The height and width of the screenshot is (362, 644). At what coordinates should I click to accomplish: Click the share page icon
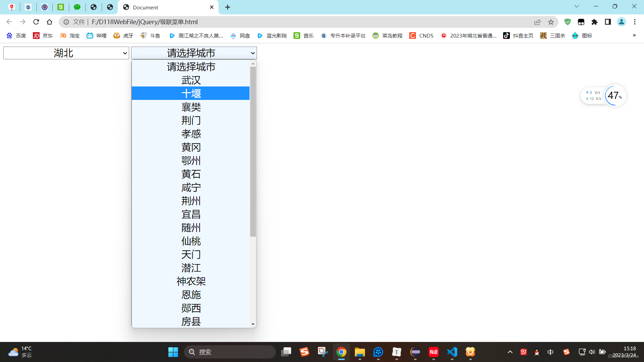pyautogui.click(x=537, y=22)
